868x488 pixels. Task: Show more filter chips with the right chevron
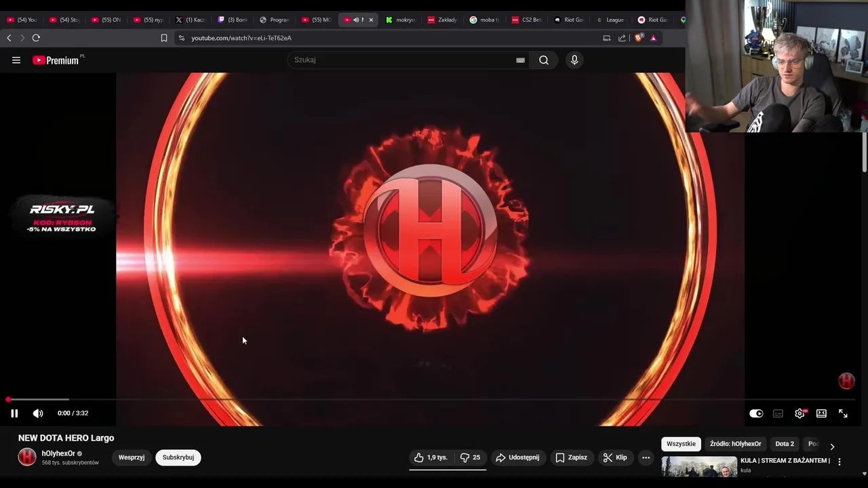click(832, 446)
